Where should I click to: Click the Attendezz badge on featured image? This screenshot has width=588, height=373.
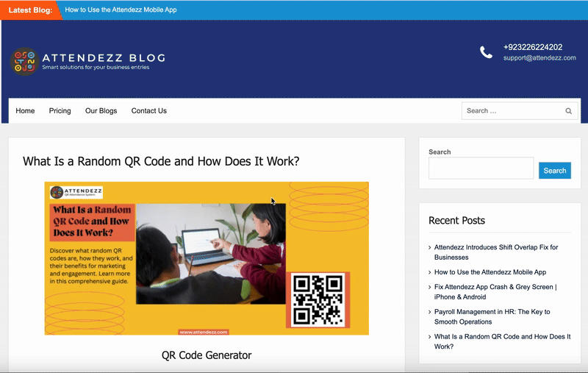click(x=76, y=193)
